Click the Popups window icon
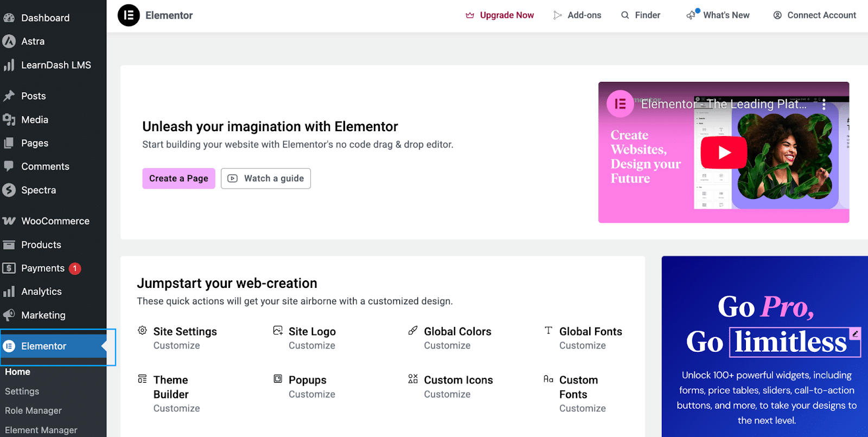 tap(278, 378)
